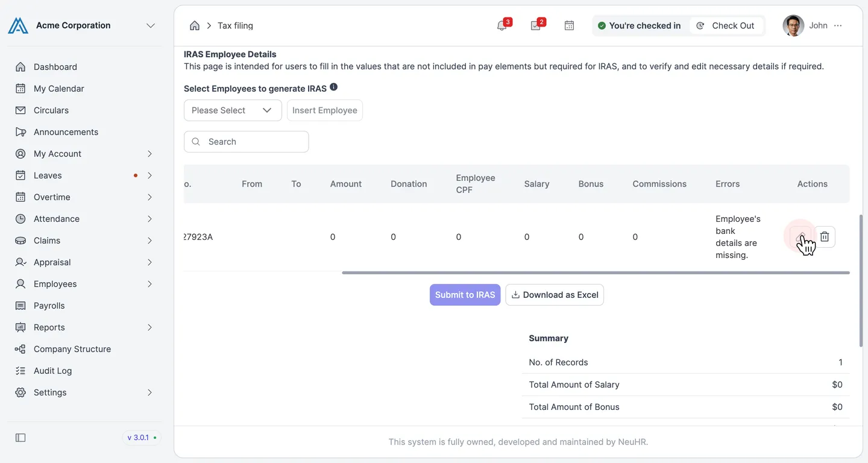Click the Errors column header
The image size is (868, 463).
728,184
